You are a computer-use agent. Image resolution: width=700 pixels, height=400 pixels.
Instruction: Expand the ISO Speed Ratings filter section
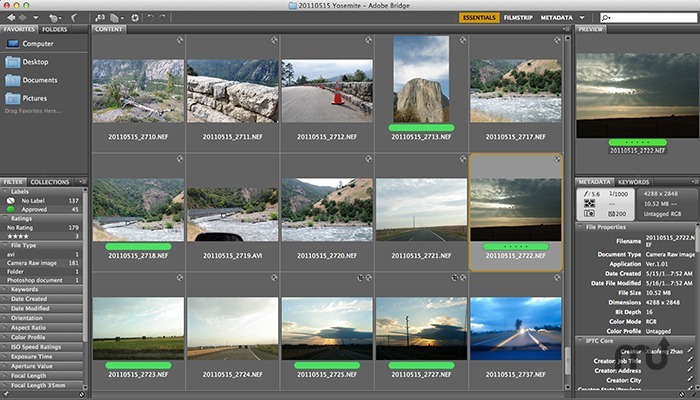6,347
